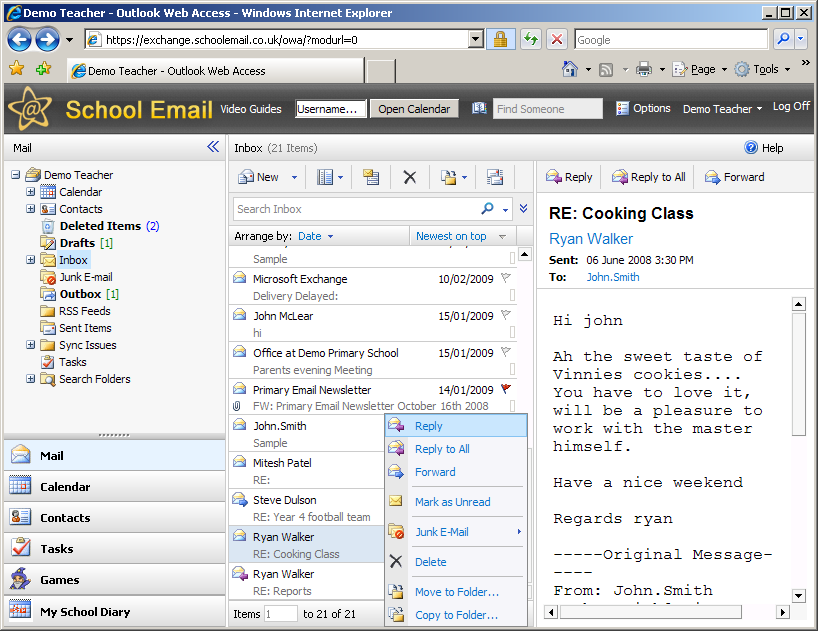
Task: Expand the Sync Issues folder node
Action: pyautogui.click(x=31, y=344)
